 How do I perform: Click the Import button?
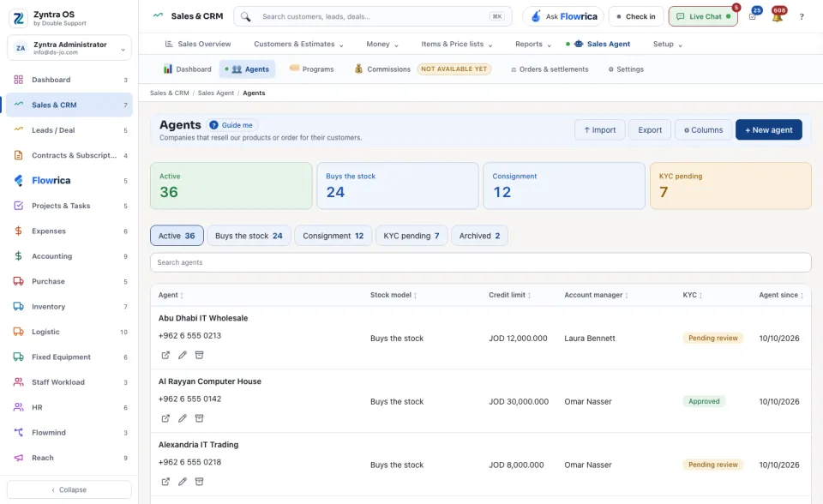click(599, 129)
